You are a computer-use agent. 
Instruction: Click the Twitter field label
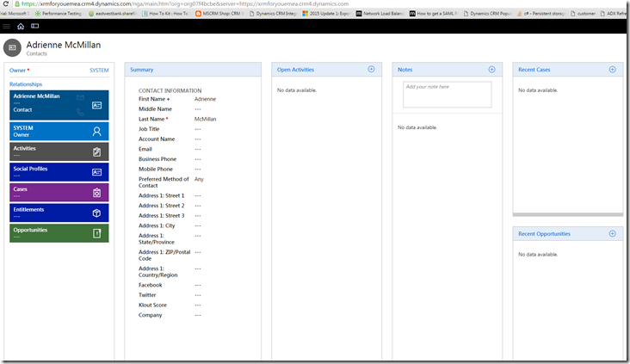point(147,295)
